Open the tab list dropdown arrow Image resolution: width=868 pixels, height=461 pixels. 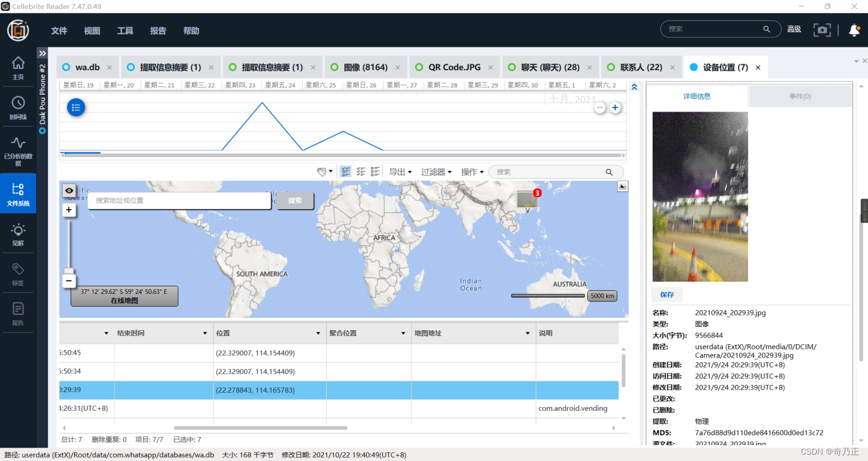point(856,61)
